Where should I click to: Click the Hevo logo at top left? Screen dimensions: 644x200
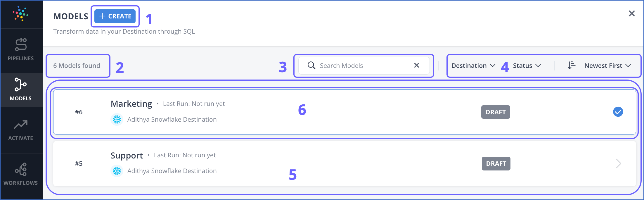[x=20, y=13]
